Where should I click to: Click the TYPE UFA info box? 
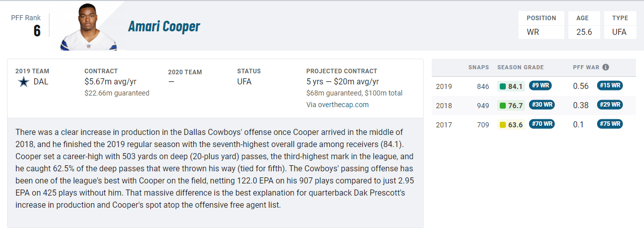(x=620, y=25)
